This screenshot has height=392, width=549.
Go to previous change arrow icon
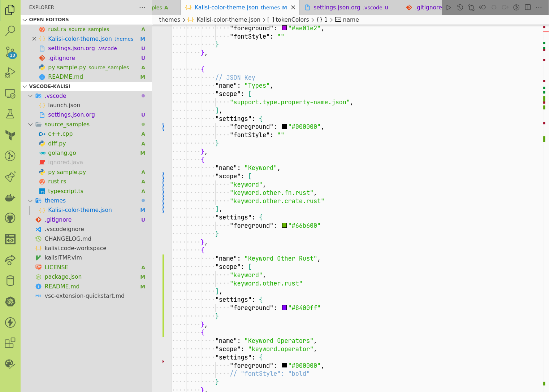(483, 7)
